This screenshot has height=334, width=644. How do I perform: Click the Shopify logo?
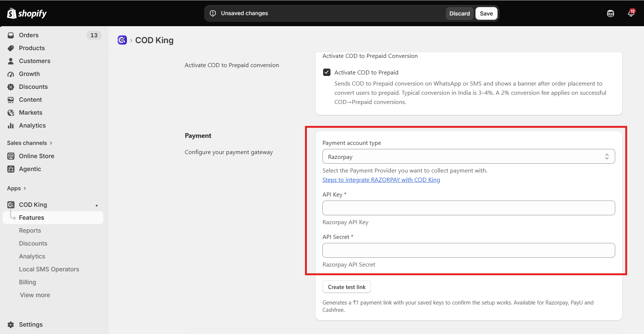click(x=27, y=13)
